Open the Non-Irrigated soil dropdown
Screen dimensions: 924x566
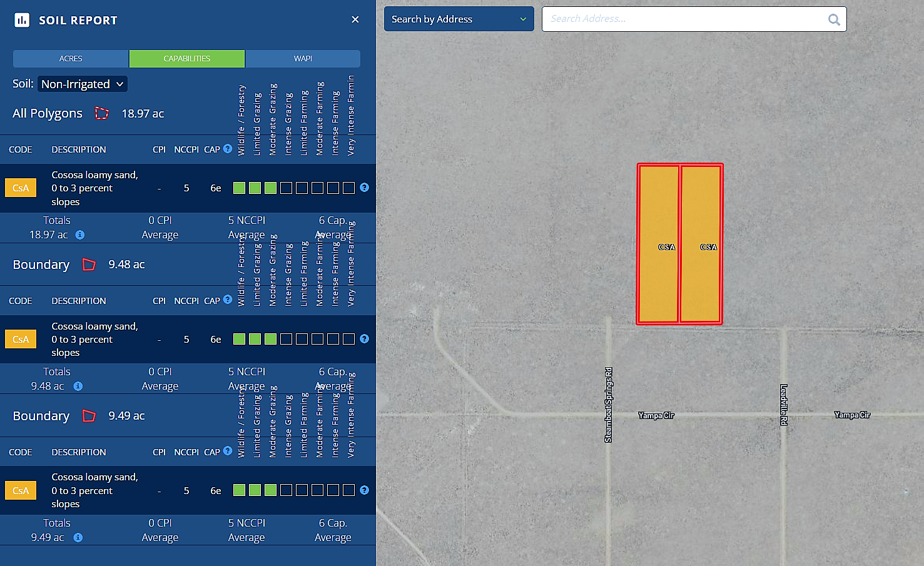83,84
